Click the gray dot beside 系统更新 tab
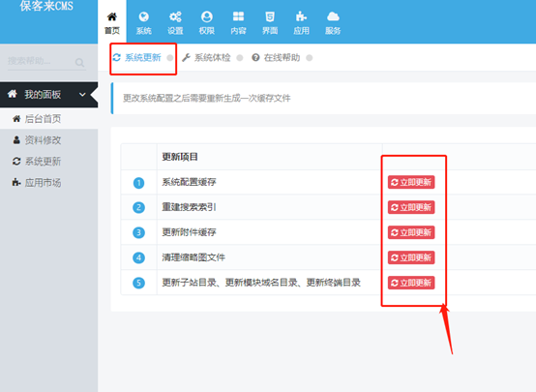The height and width of the screenshot is (392, 536). (x=170, y=58)
